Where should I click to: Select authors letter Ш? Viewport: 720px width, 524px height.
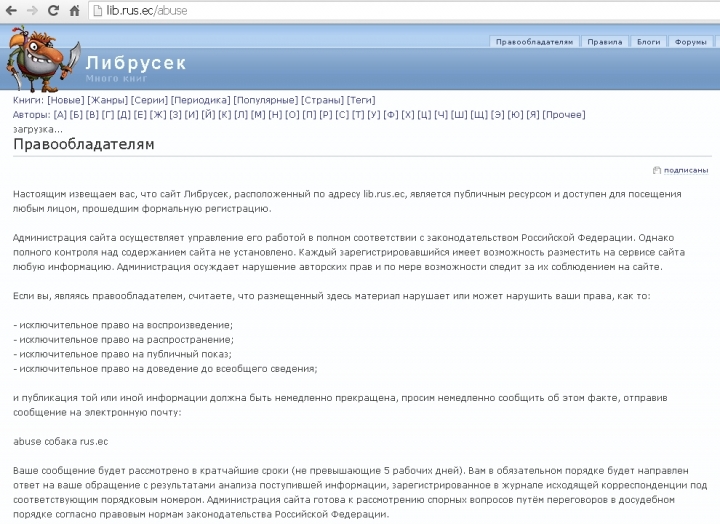click(x=459, y=115)
